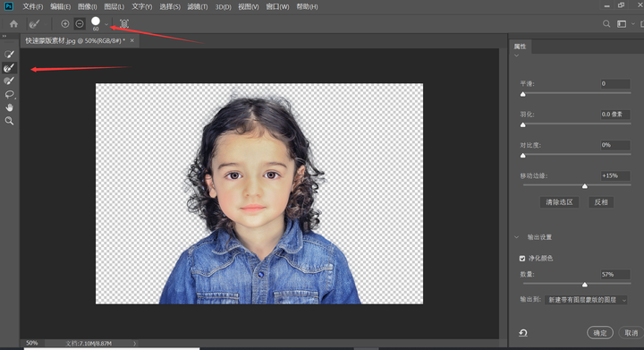Click the 确定 button
This screenshot has height=350, width=644.
coord(600,333)
